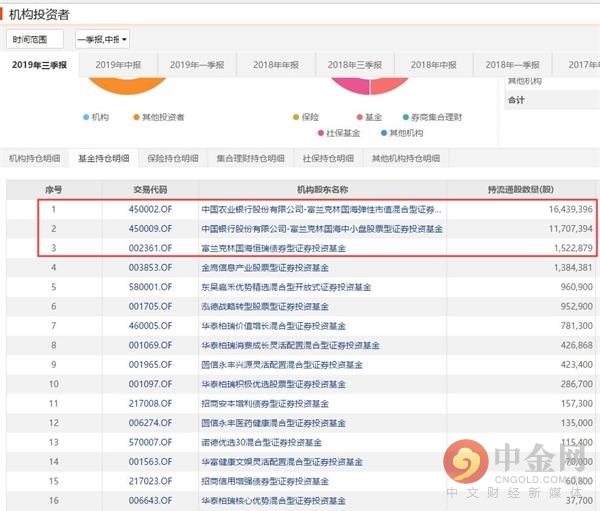
Task: Select the 2018年一季报 tab
Action: point(512,65)
